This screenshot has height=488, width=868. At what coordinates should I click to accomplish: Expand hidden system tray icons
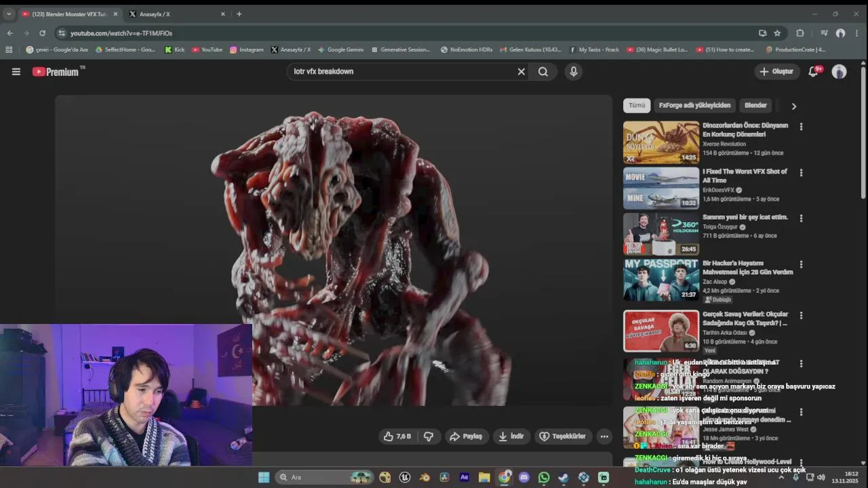coord(781,477)
